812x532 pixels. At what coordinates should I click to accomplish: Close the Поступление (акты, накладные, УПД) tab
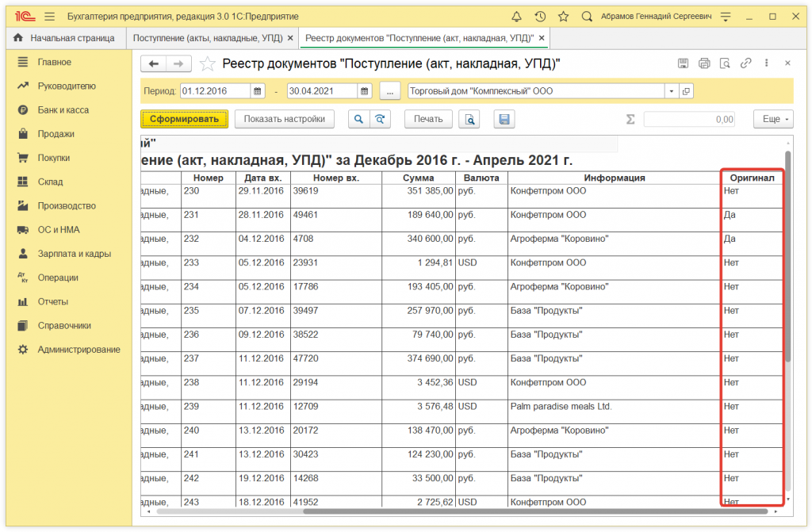point(289,38)
